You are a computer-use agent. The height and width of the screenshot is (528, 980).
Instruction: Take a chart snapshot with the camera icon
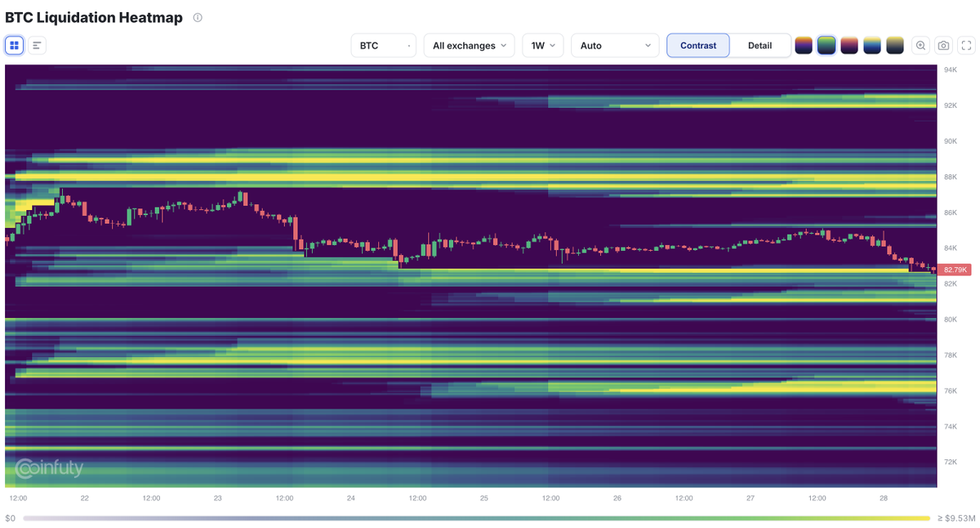pos(943,46)
